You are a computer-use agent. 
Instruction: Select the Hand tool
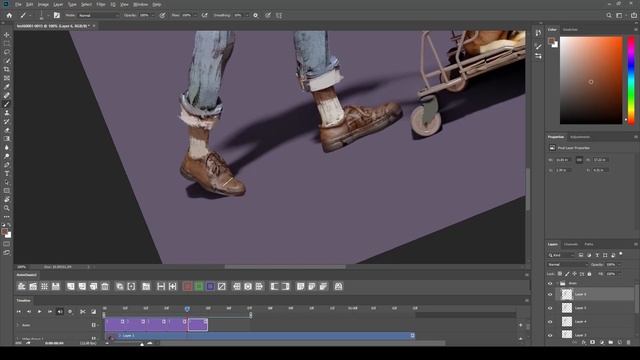tap(7, 200)
